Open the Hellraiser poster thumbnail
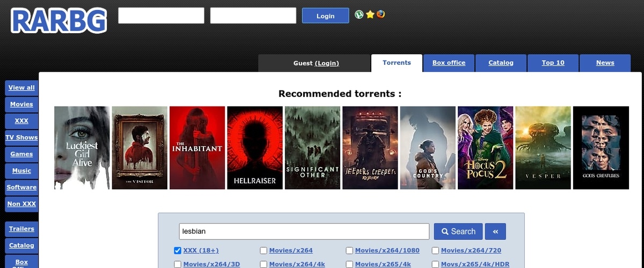The width and height of the screenshot is (644, 268). [x=254, y=148]
